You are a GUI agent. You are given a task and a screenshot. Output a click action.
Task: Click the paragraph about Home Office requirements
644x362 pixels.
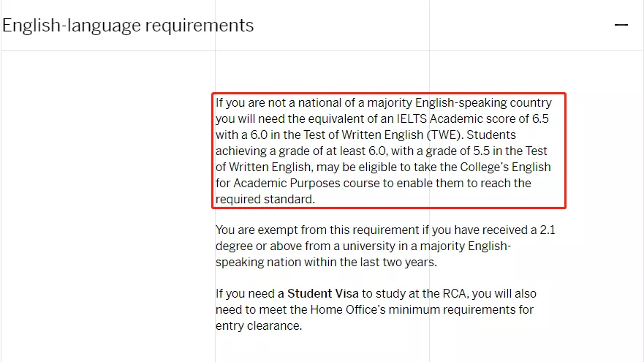376,309
